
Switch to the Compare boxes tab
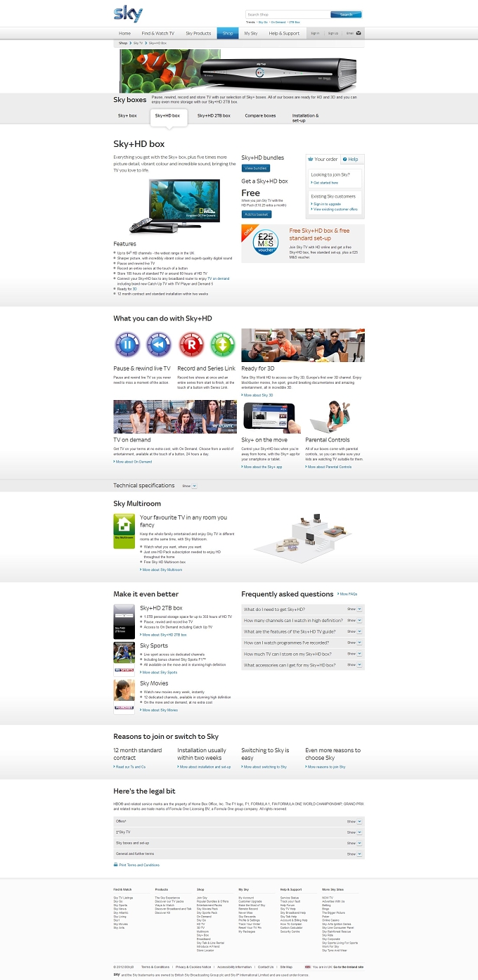point(260,115)
